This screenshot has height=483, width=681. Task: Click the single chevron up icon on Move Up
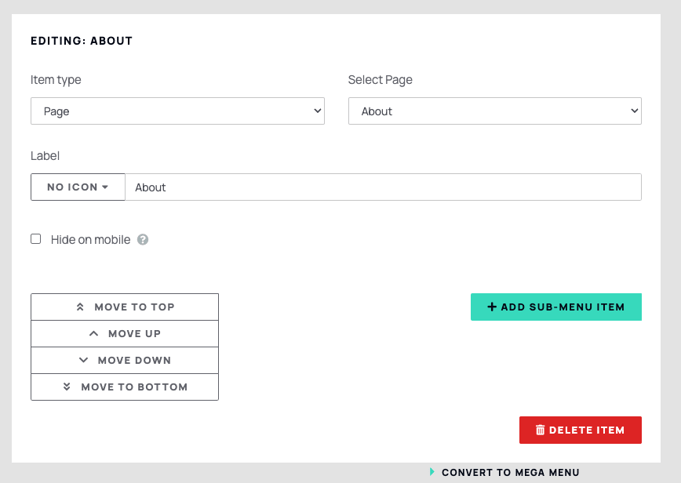coord(93,334)
